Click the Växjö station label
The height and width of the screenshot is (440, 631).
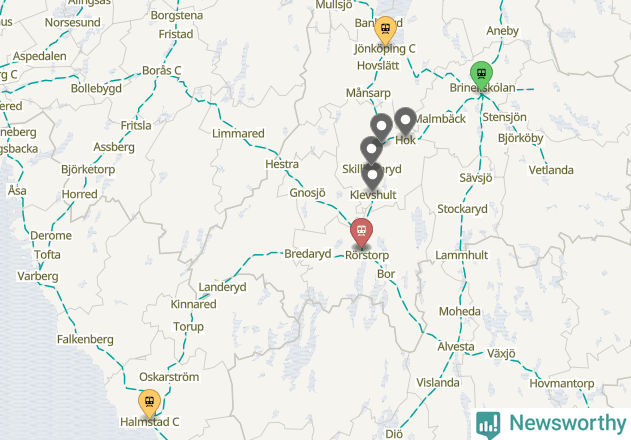click(x=501, y=353)
